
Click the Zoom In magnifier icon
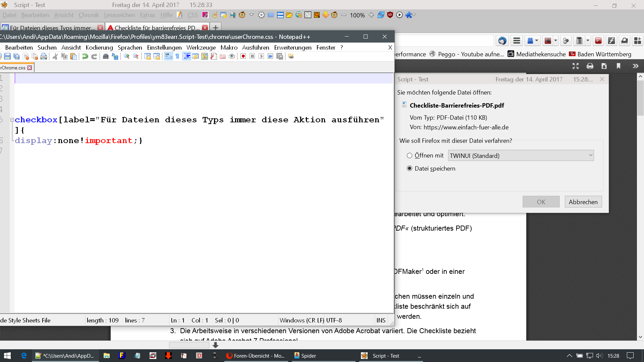click(126, 56)
